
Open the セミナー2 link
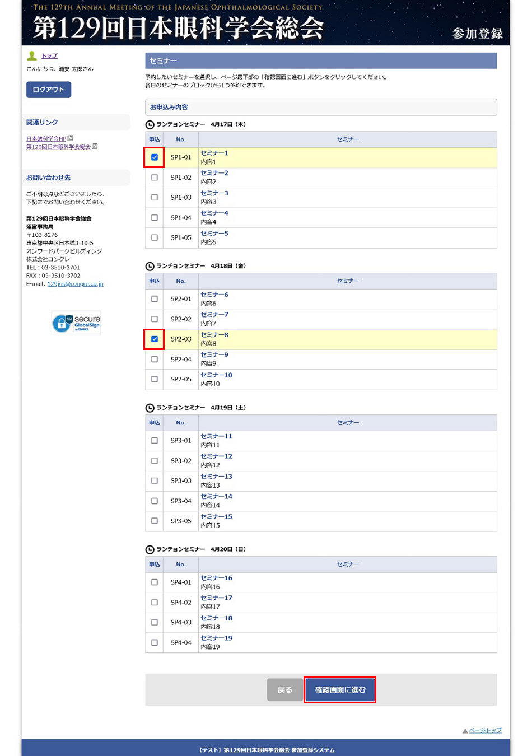pyautogui.click(x=214, y=173)
